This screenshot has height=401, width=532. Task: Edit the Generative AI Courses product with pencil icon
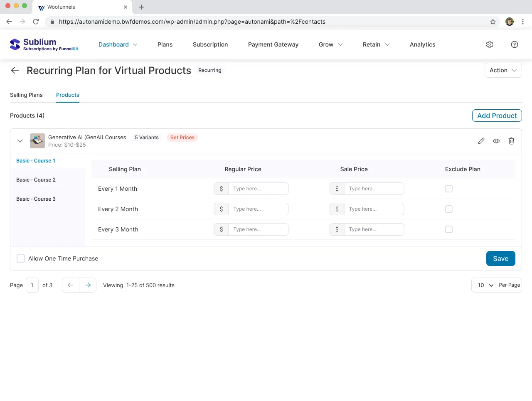coord(481,141)
